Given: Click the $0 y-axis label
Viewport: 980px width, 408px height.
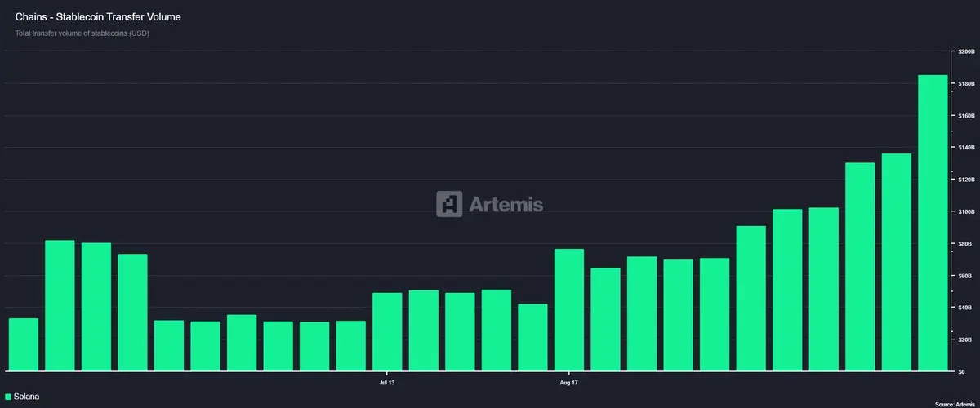Looking at the screenshot, I should click(963, 371).
